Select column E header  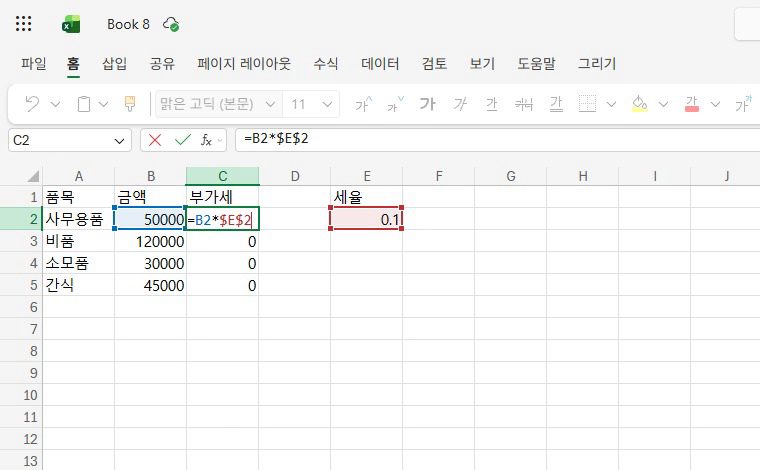(x=367, y=176)
